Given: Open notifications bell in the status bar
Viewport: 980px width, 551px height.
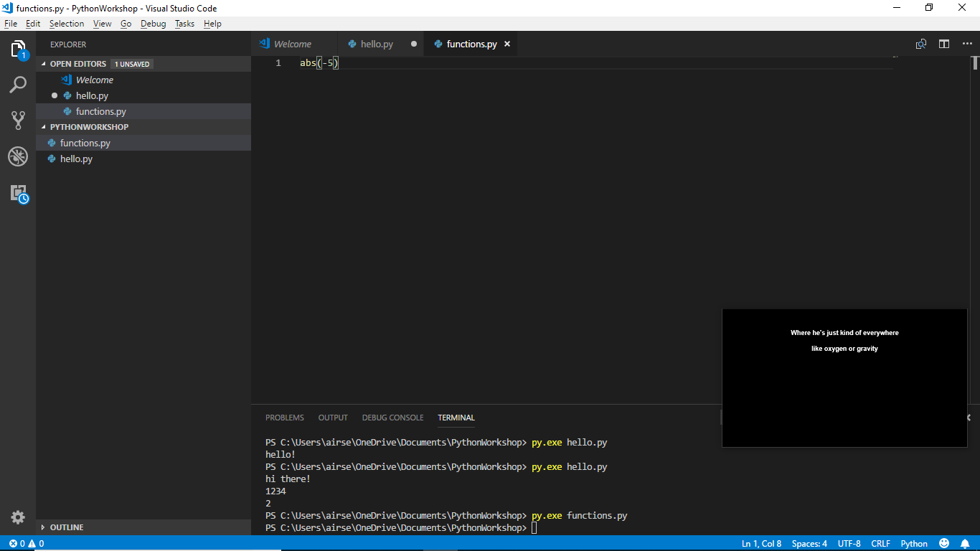Looking at the screenshot, I should tap(965, 544).
